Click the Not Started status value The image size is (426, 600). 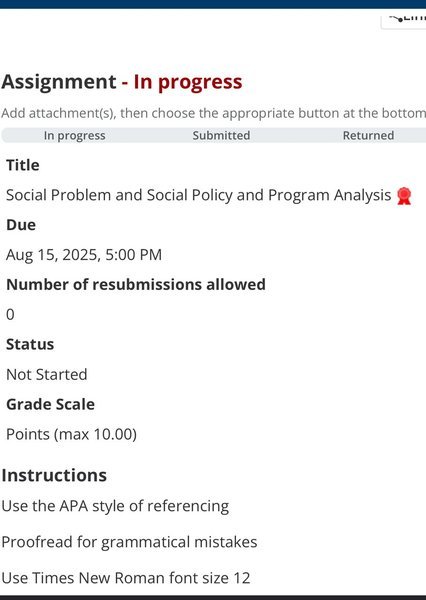pyautogui.click(x=47, y=375)
